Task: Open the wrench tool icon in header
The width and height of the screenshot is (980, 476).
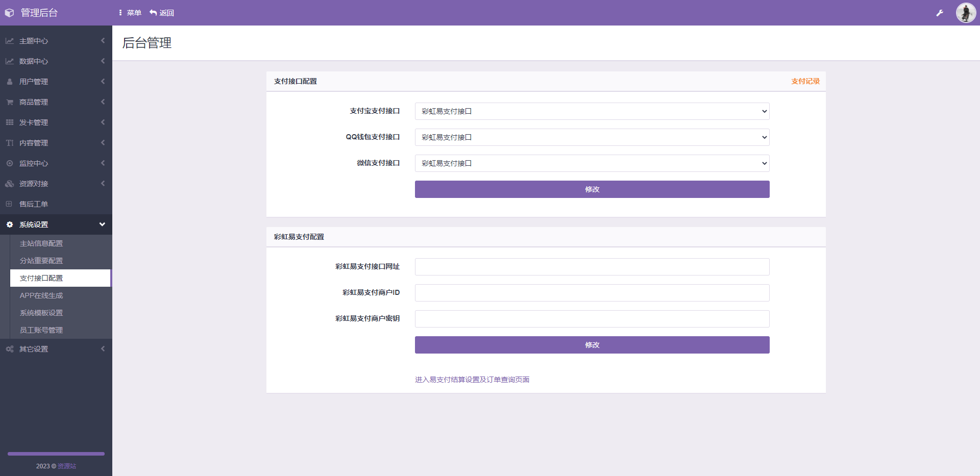Action: tap(940, 13)
